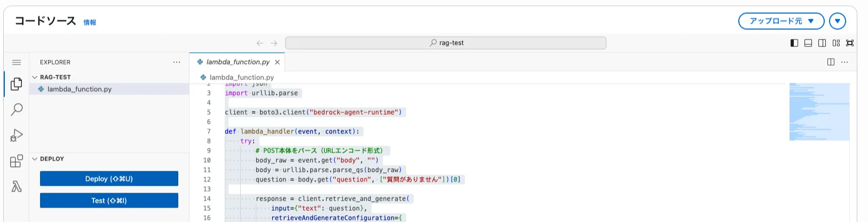This screenshot has height=222, width=868.
Task: Click the code minimap overview
Action: (819, 112)
